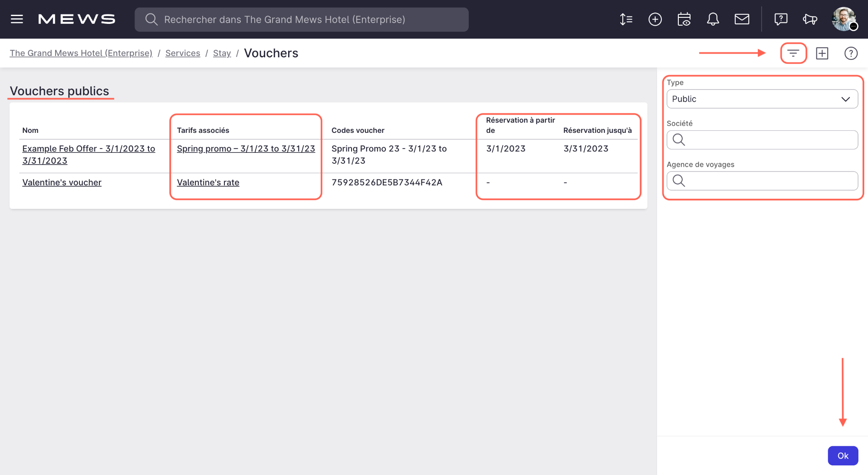868x475 pixels.
Task: Open the notifications bell
Action: (713, 19)
